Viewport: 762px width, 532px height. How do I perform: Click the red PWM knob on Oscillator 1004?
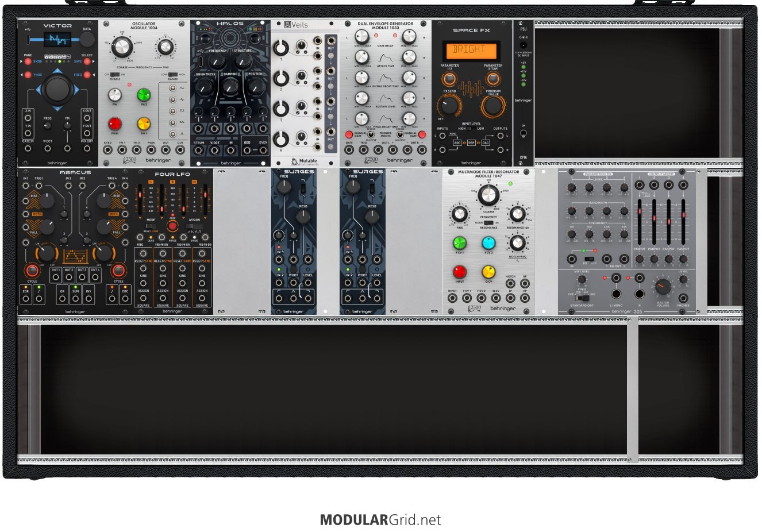click(115, 123)
